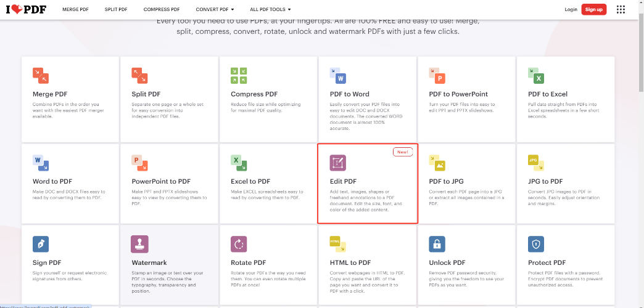Click the PowerPoint to PDF icon
644x308 pixels.
point(139,163)
